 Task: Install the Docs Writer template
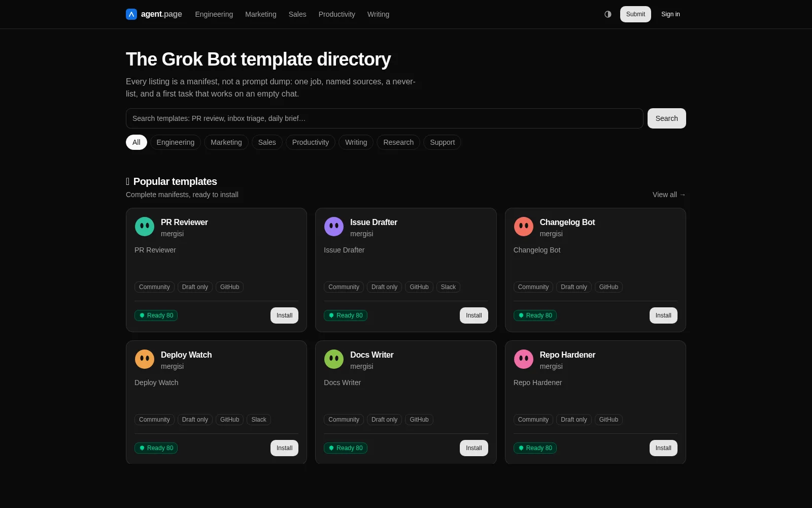pos(474,448)
